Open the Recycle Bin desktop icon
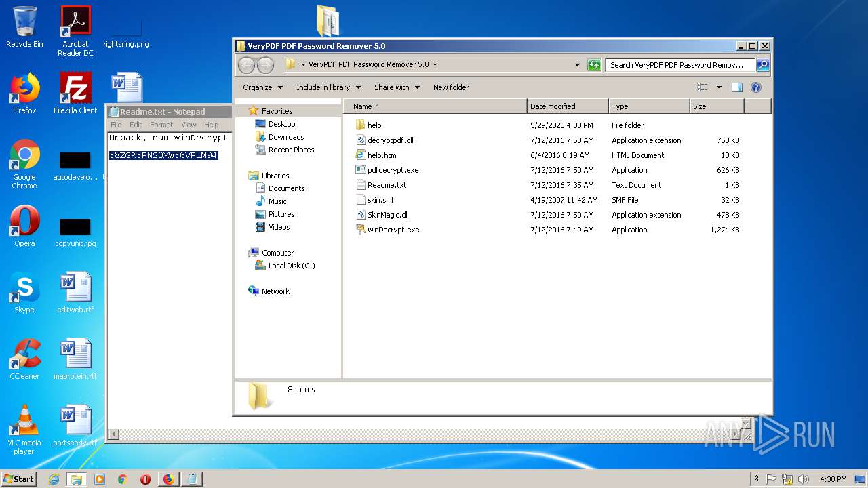 click(x=24, y=27)
